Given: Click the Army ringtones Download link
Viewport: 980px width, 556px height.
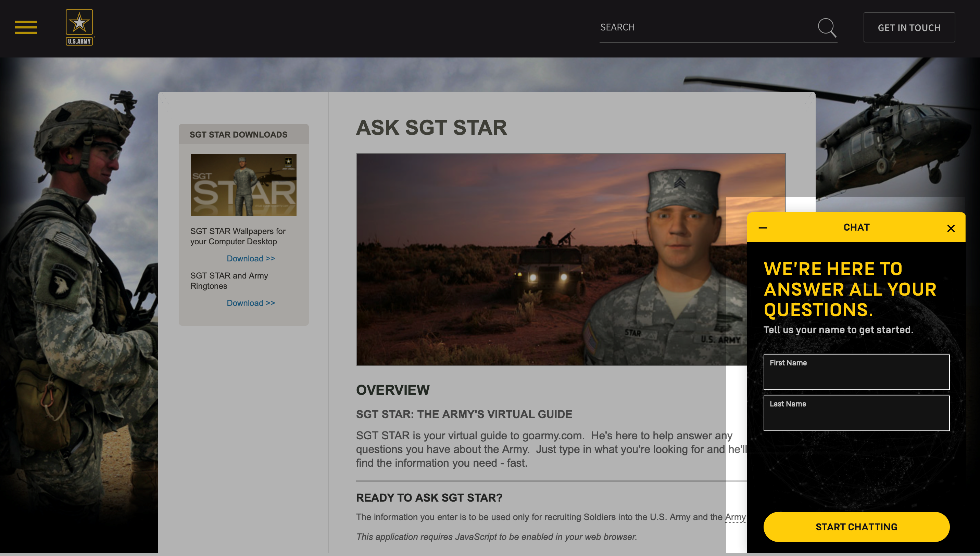Looking at the screenshot, I should tap(250, 302).
